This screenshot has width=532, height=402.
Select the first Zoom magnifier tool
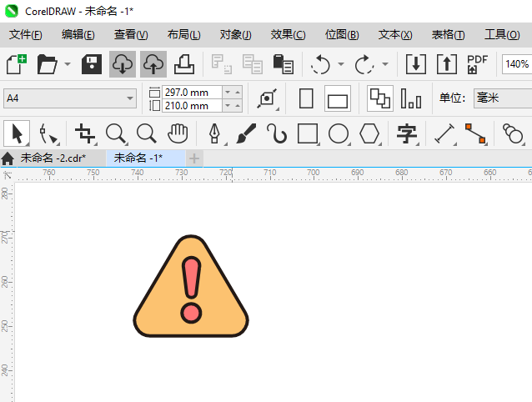[116, 133]
